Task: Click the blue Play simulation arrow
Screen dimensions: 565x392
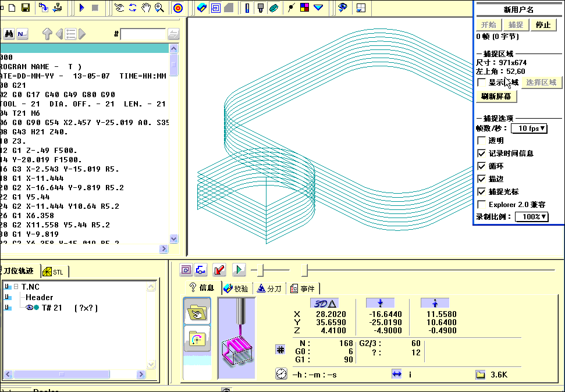Action: pyautogui.click(x=81, y=8)
